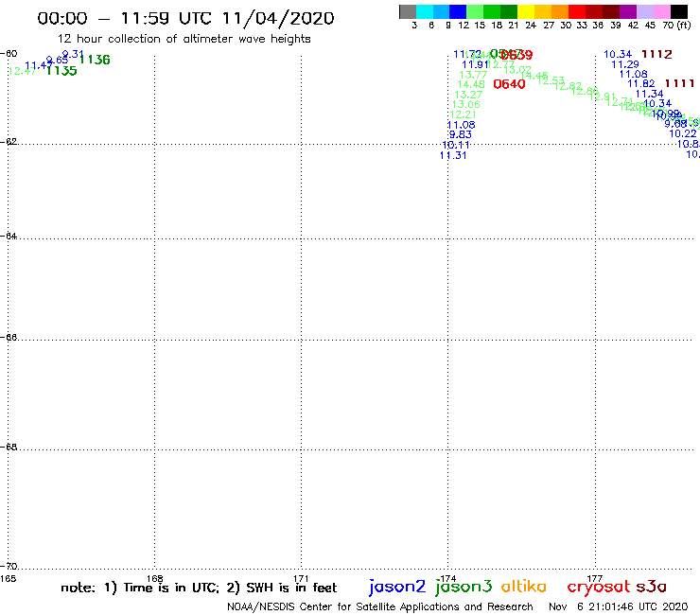Click the wave height value "12.21"
Screen dimensions: 700x615
click(x=464, y=114)
